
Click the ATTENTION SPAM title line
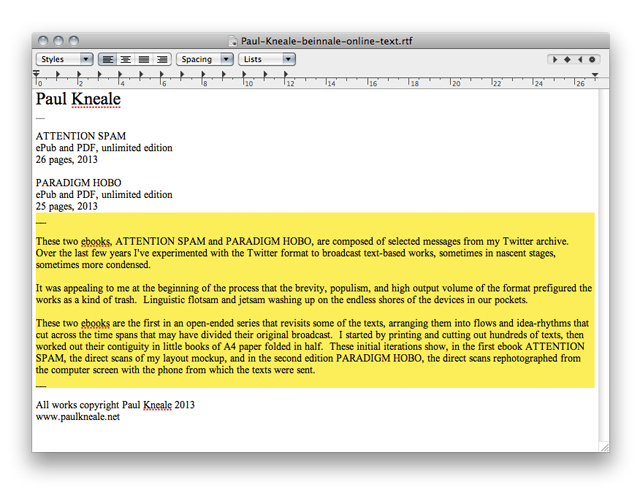(81, 136)
